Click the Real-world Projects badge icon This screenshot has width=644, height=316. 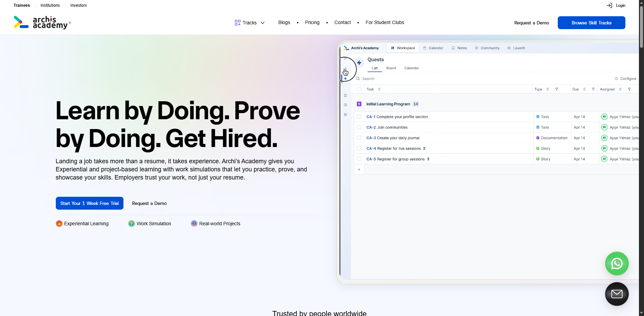coord(194,224)
